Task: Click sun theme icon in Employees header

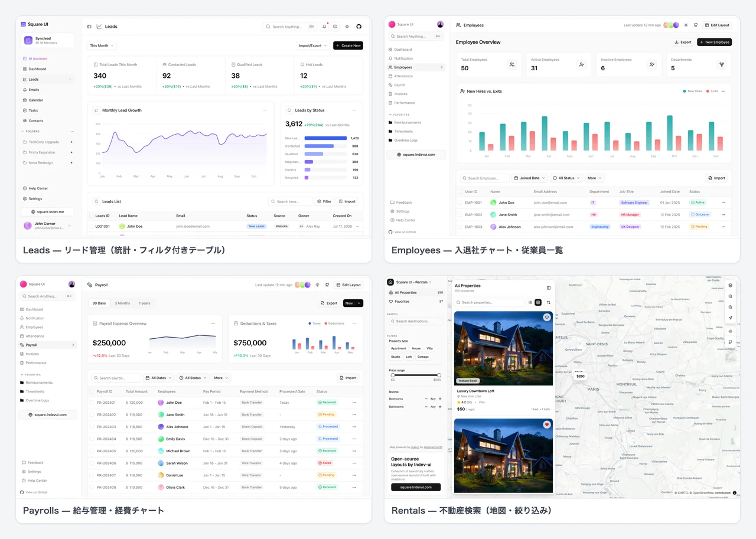Action: pyautogui.click(x=686, y=25)
